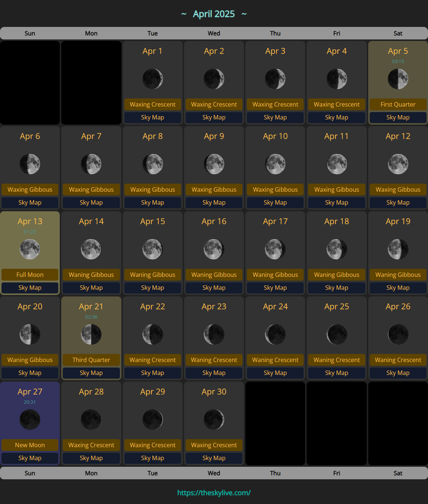The width and height of the screenshot is (428, 504).
Task: Click the Apr 1 crescent moon image
Action: (x=152, y=79)
